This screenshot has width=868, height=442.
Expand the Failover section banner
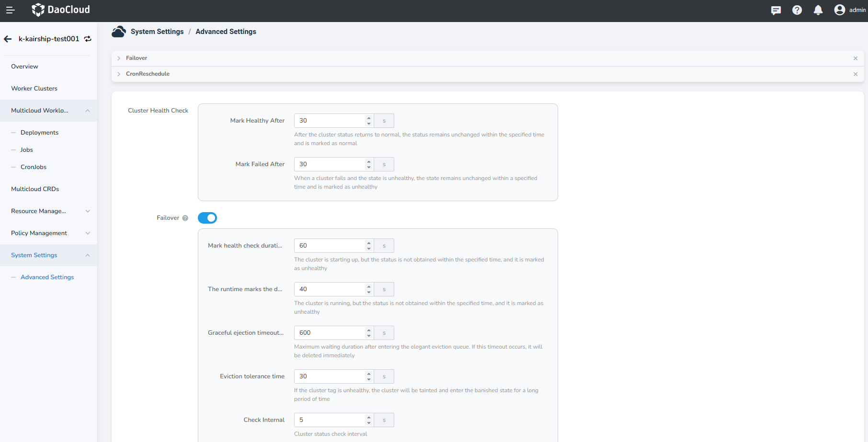pos(118,58)
